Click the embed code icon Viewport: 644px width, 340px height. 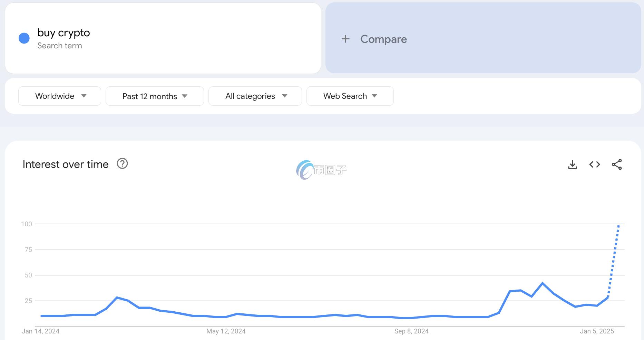tap(595, 164)
